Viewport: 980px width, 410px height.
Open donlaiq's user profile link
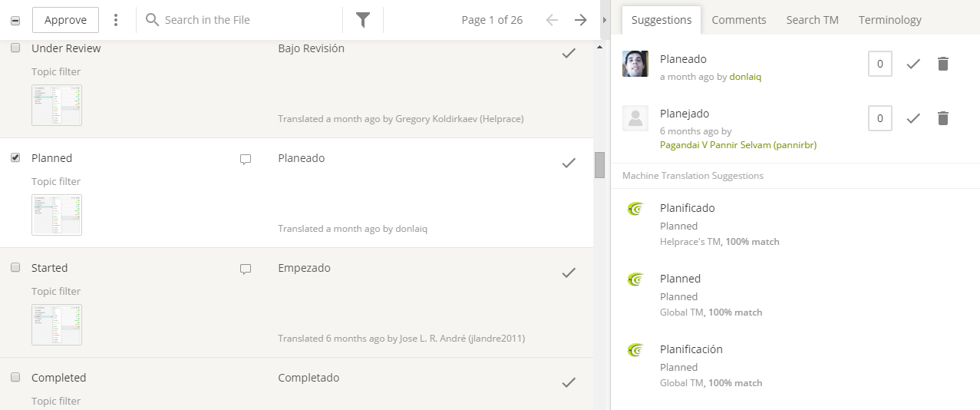pos(745,77)
